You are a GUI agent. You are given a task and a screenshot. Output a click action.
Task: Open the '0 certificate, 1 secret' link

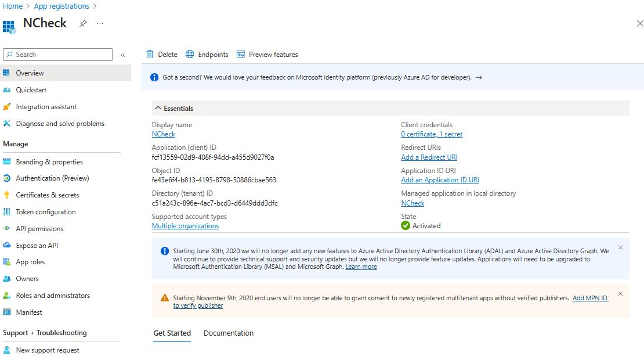pyautogui.click(x=431, y=134)
